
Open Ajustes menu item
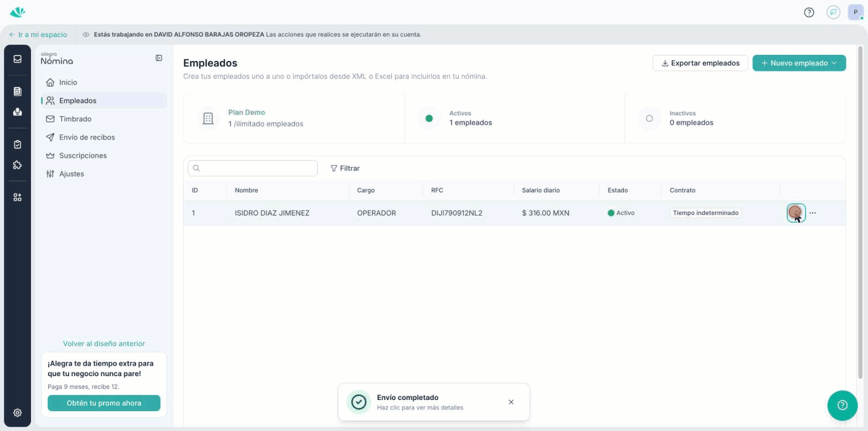tap(104, 174)
